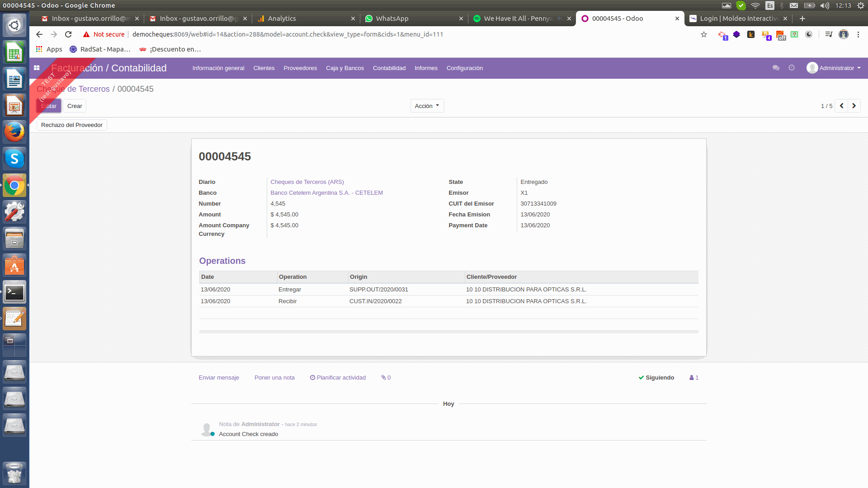Viewport: 868px width, 488px height.
Task: Click CUST.IN/2020/0022 origin cell
Action: click(x=375, y=301)
